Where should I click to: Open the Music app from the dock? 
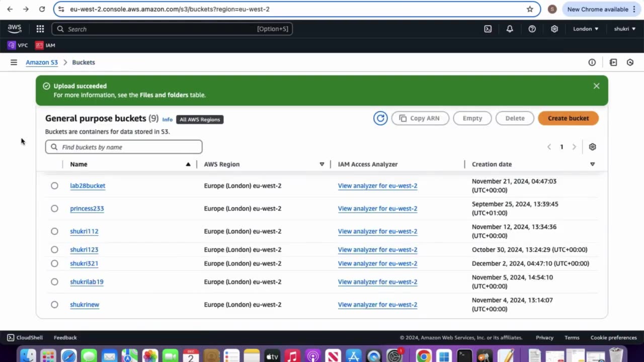click(293, 356)
